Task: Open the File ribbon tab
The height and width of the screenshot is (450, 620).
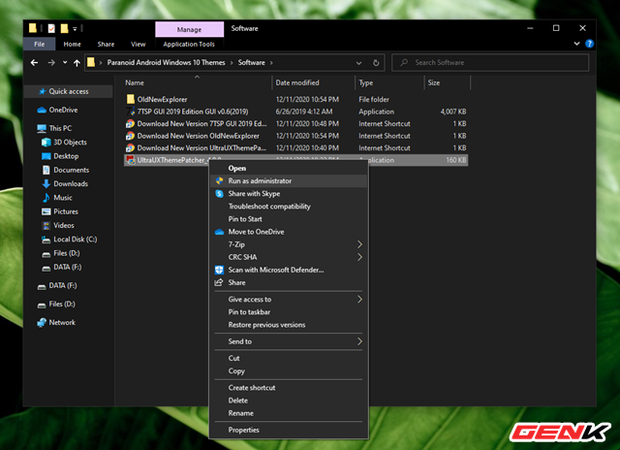Action: (x=39, y=44)
